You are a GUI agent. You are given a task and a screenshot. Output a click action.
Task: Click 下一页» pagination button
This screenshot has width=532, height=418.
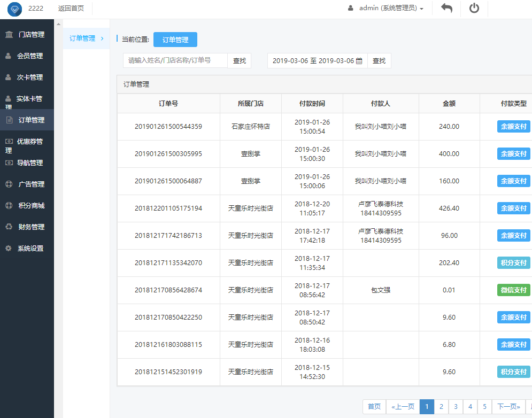(508, 406)
